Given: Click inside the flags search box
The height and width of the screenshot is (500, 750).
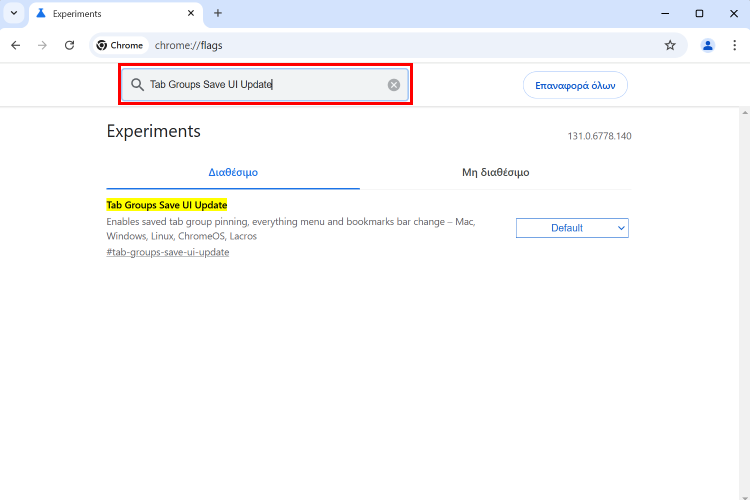Looking at the screenshot, I should pos(265,85).
